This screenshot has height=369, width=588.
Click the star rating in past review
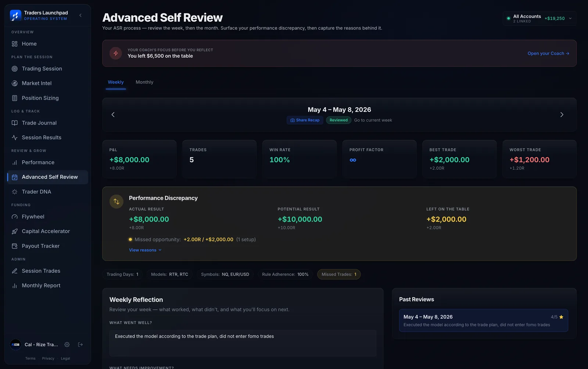coord(561,317)
